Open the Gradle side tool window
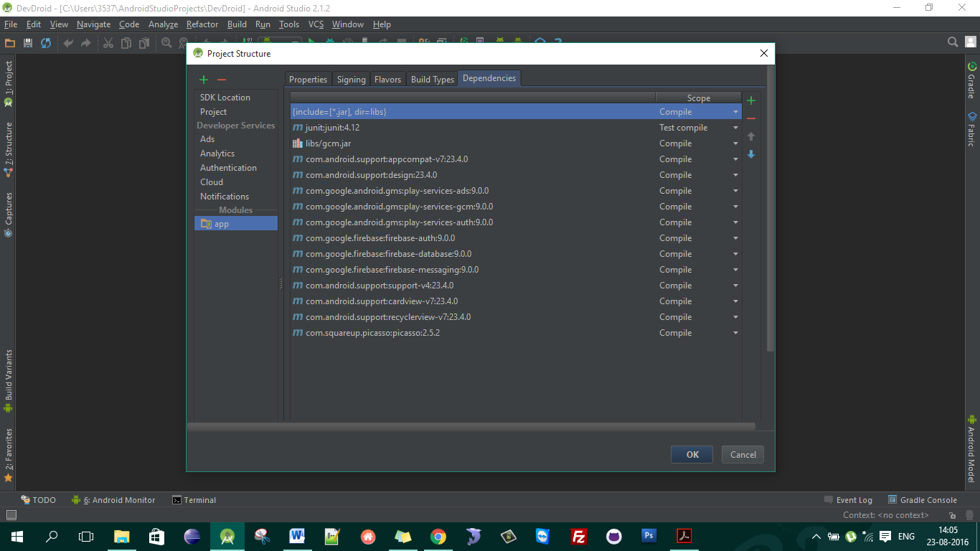 pos(972,81)
